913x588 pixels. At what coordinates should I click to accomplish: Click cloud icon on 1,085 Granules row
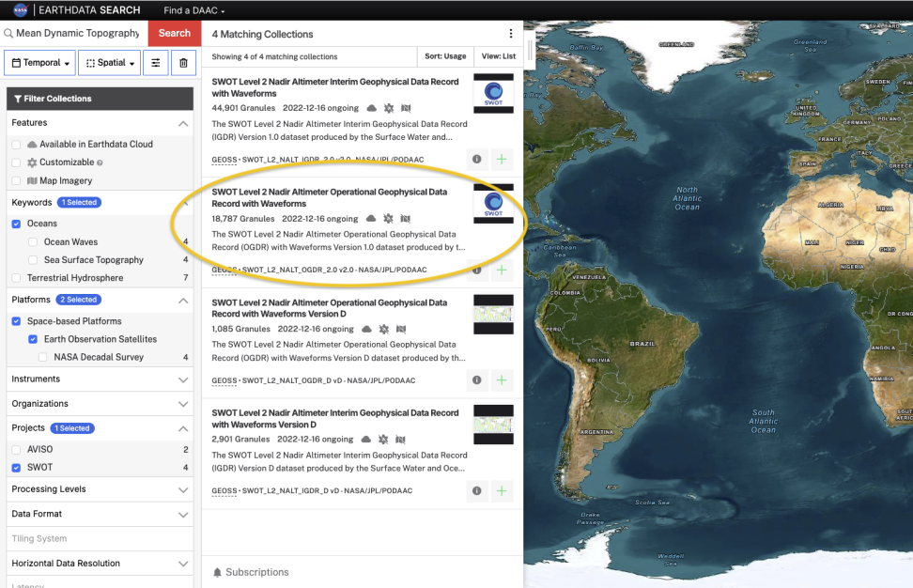[x=367, y=329]
